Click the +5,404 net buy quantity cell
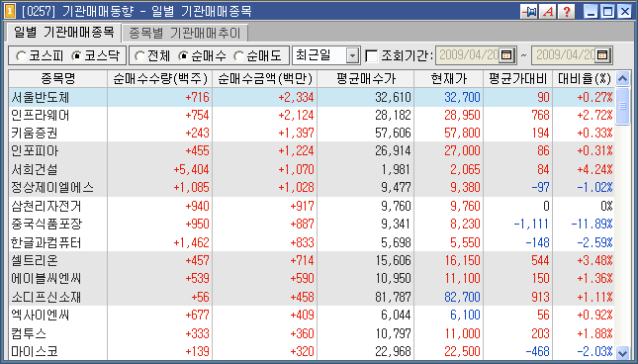The width and height of the screenshot is (638, 364). [x=160, y=169]
